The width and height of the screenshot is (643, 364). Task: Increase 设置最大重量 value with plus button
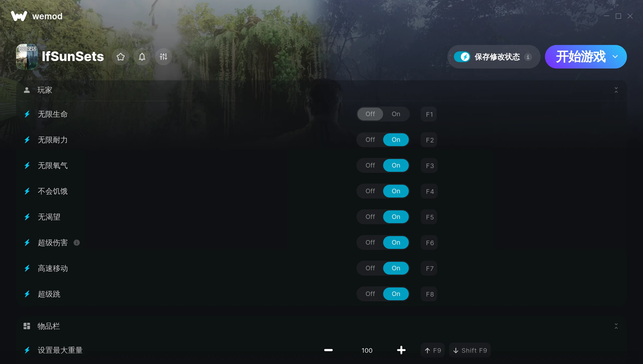[x=401, y=350]
